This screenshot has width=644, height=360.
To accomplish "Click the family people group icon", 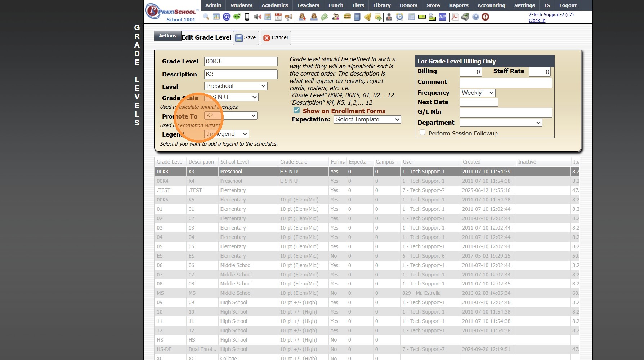I will pyautogui.click(x=336, y=17).
